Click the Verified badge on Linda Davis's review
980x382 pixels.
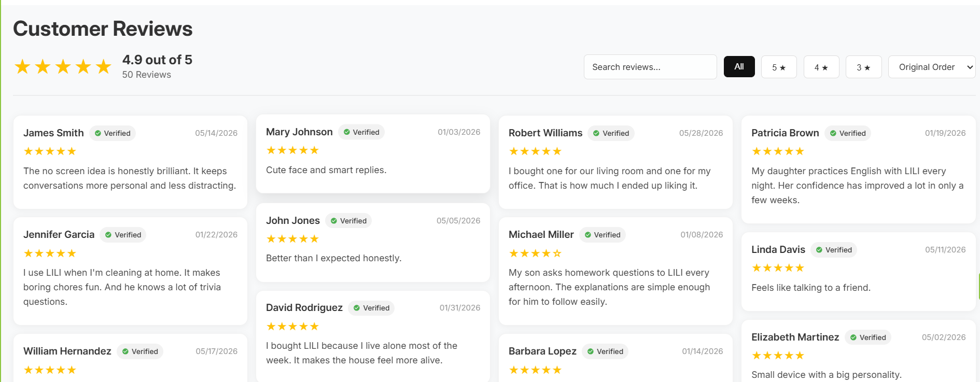834,250
